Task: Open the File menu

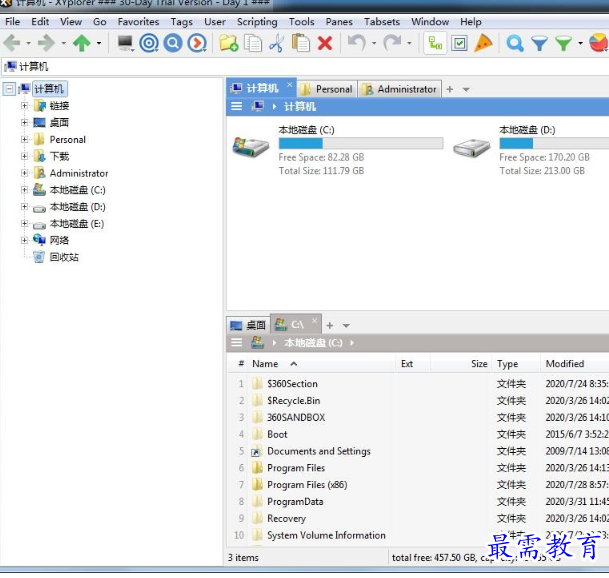Action: click(x=12, y=22)
